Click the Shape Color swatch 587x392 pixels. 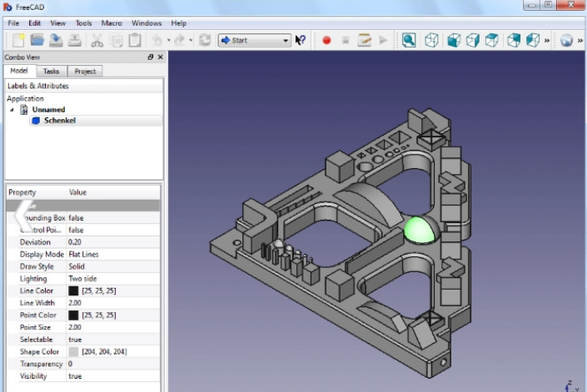[x=73, y=352]
